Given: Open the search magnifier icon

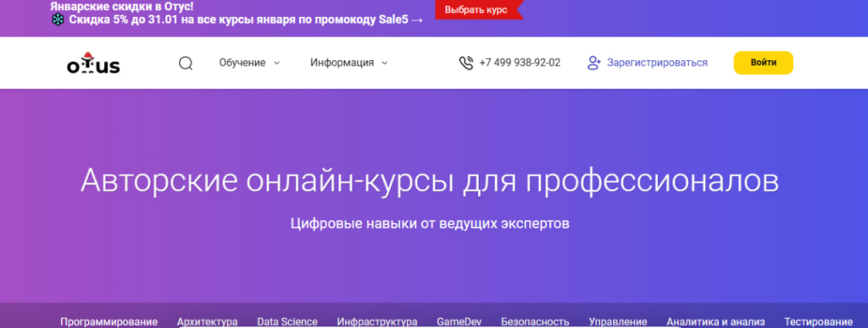Looking at the screenshot, I should coord(186,64).
